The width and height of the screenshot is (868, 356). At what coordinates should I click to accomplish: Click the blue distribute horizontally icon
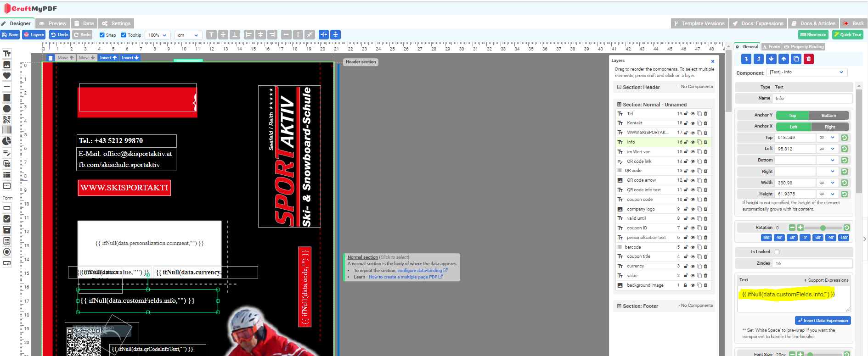pyautogui.click(x=324, y=35)
